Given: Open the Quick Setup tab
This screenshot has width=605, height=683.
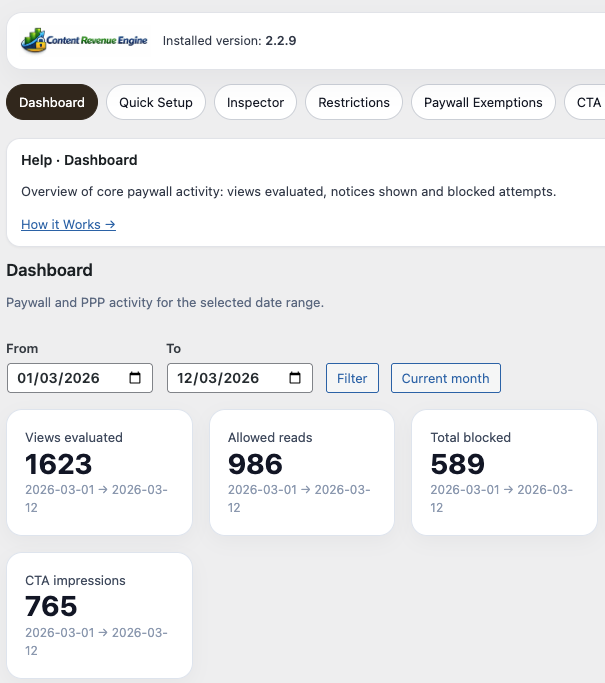Looking at the screenshot, I should tap(156, 102).
